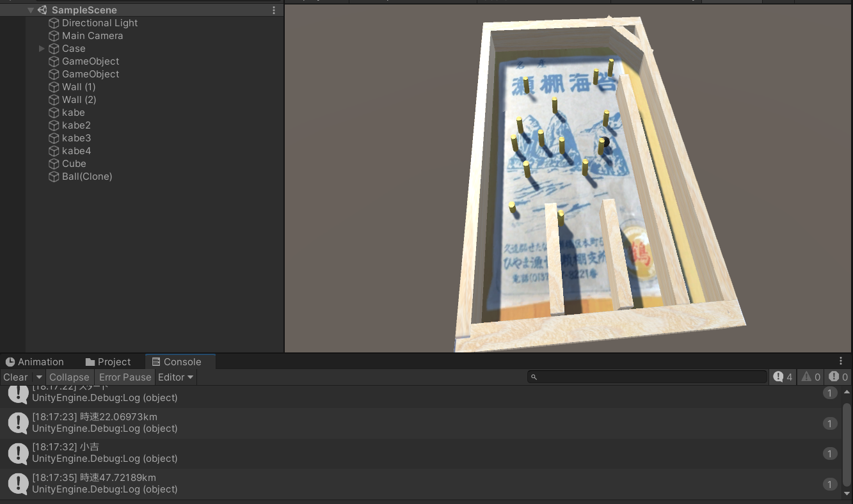Clear the console log
The height and width of the screenshot is (504, 853).
tap(15, 377)
